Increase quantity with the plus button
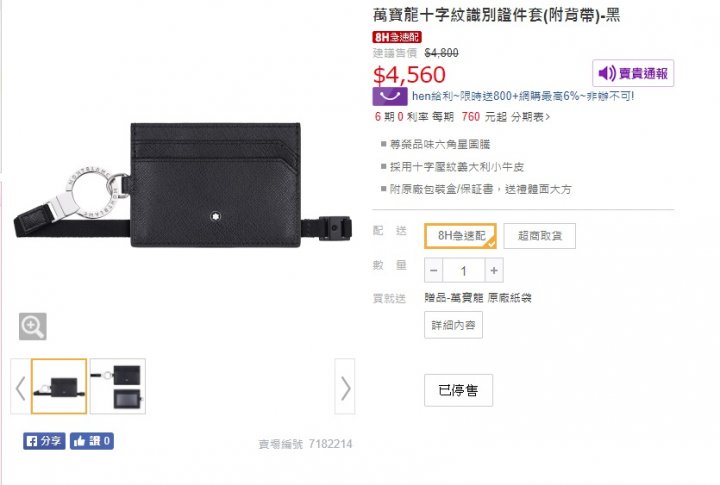 point(494,271)
